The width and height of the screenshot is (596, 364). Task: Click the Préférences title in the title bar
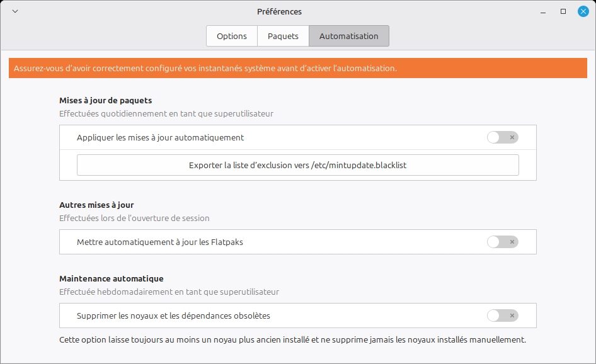279,11
